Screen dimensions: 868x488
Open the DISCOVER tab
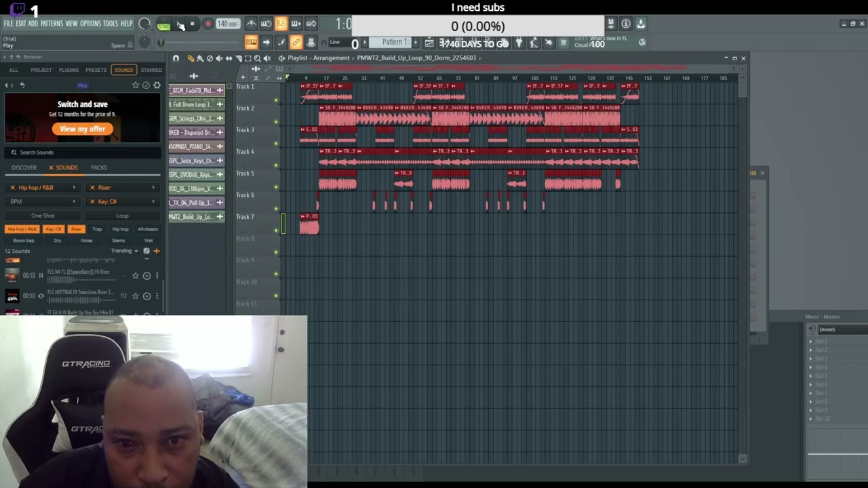(x=24, y=167)
